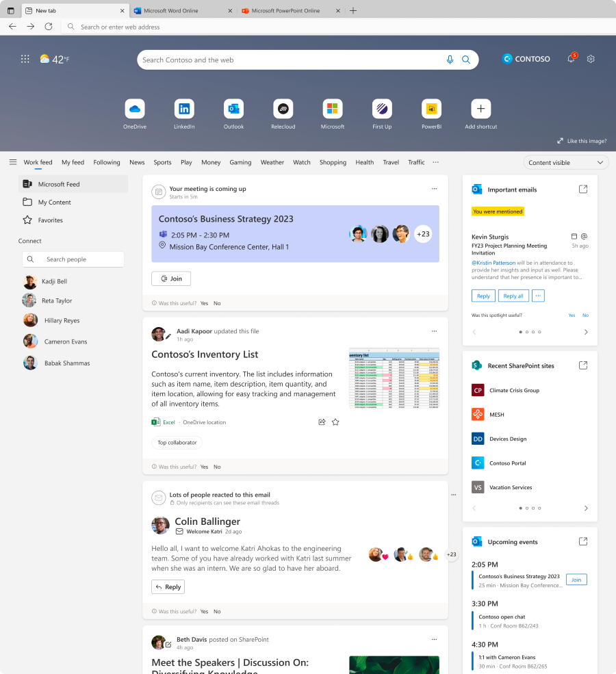The height and width of the screenshot is (674, 616).
Task: Pop out Recent SharePoint sites card
Action: [x=583, y=365]
